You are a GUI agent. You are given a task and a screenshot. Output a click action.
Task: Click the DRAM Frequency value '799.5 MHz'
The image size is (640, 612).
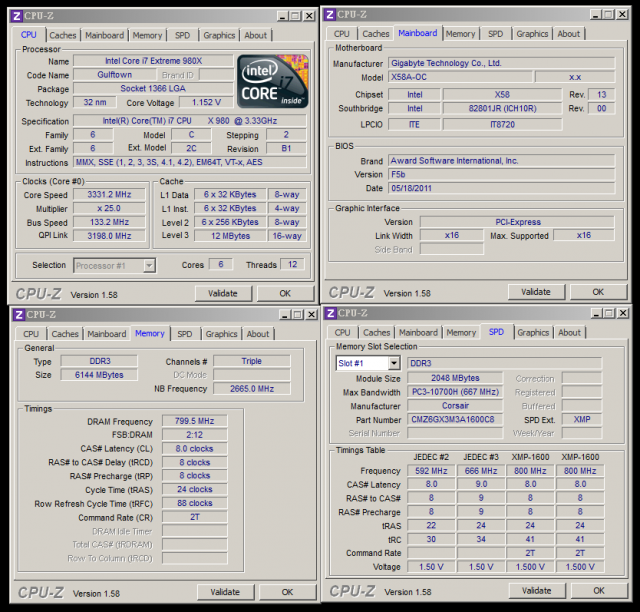click(195, 421)
